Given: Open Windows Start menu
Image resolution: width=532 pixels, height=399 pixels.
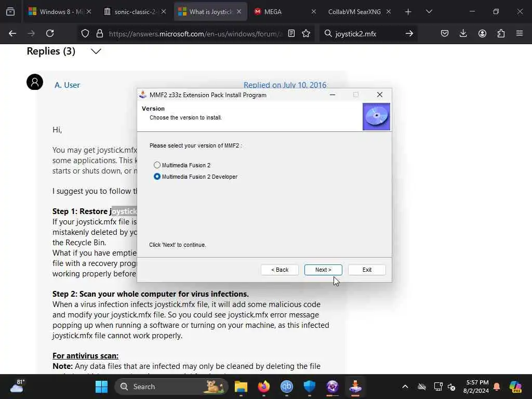Looking at the screenshot, I should pyautogui.click(x=101, y=387).
